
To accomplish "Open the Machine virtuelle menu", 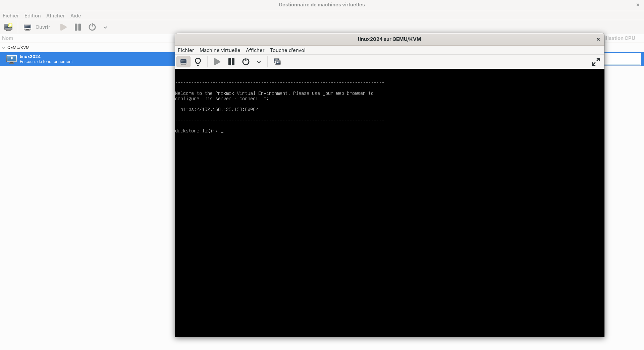I will [220, 50].
